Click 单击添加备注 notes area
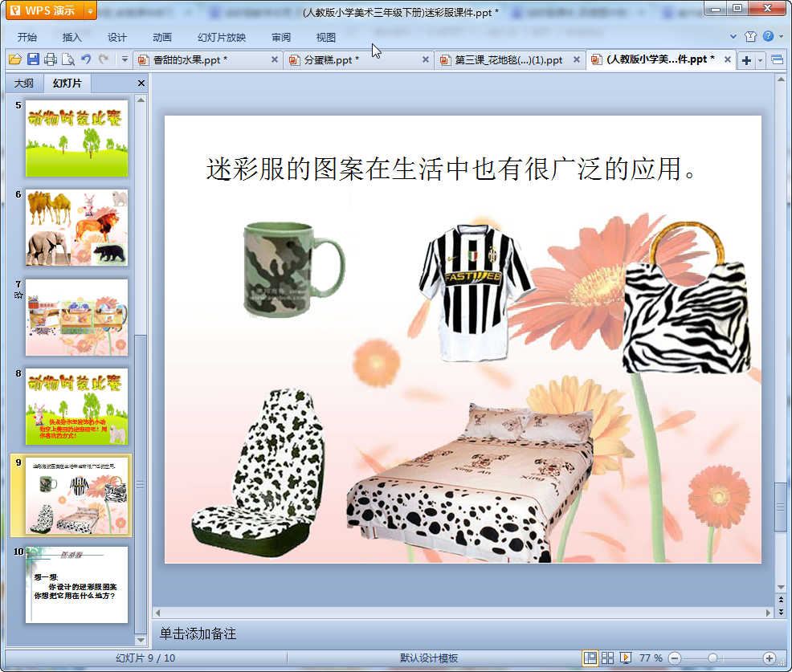Image resolution: width=792 pixels, height=672 pixels. click(x=198, y=634)
